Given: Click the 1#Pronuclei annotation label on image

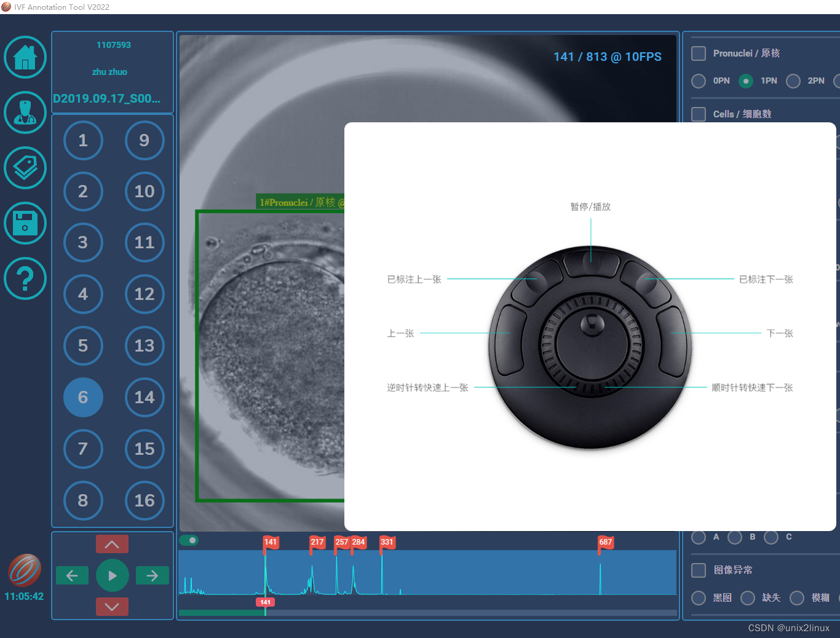Looking at the screenshot, I should 301,202.
